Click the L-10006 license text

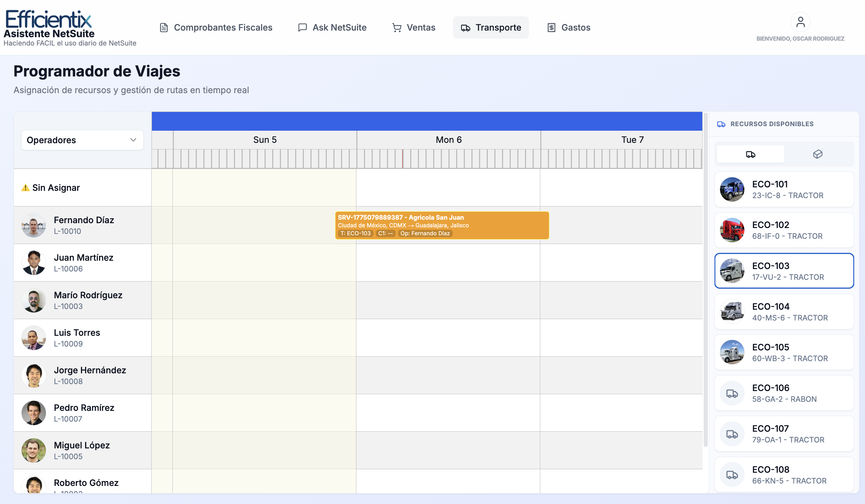pyautogui.click(x=68, y=269)
